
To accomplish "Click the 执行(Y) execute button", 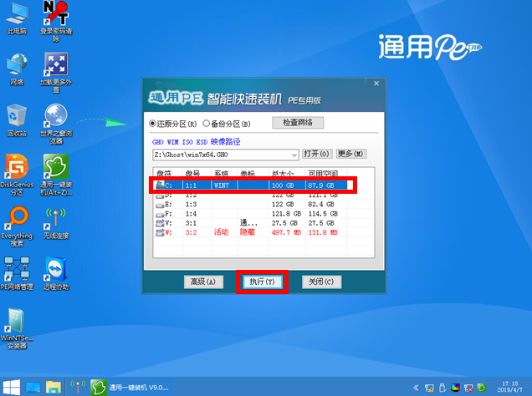I will tap(262, 282).
